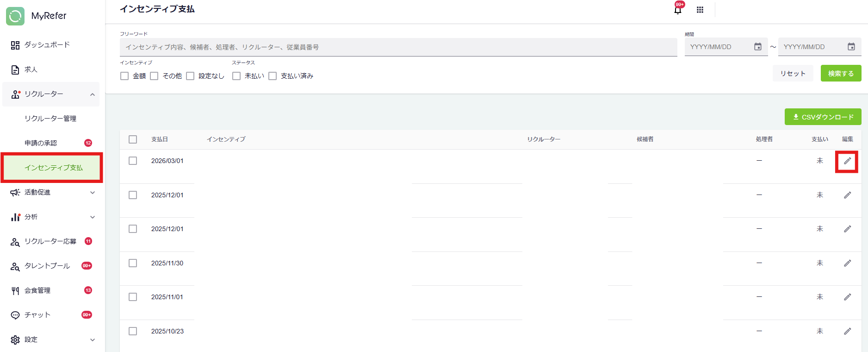Click the MyRefer logo icon

[15, 16]
